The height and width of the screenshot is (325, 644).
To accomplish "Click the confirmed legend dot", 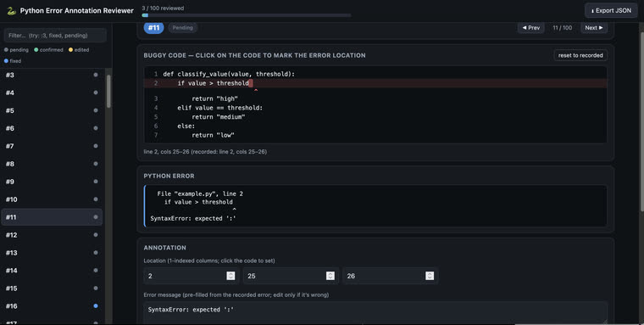I will 36,50.
